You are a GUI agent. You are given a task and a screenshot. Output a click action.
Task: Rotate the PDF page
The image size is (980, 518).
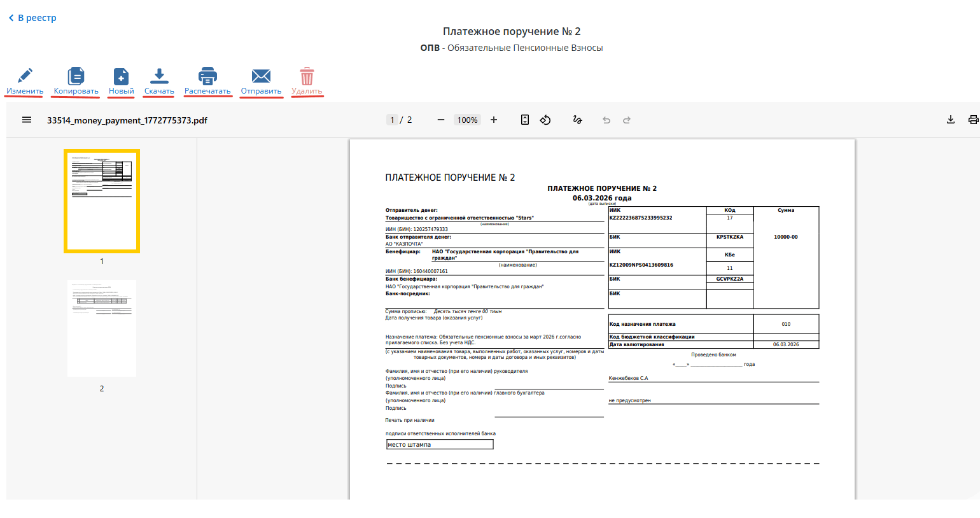[x=545, y=120]
